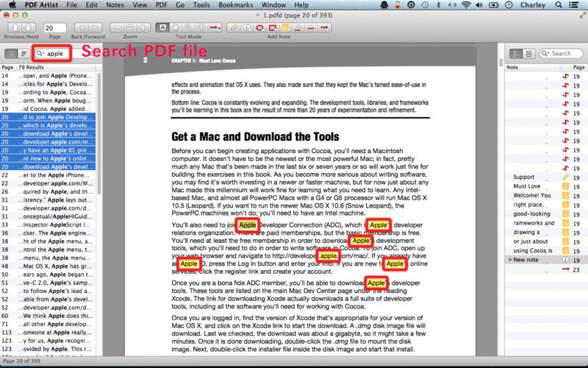
Task: Open the Bookmarks menu
Action: pos(235,5)
